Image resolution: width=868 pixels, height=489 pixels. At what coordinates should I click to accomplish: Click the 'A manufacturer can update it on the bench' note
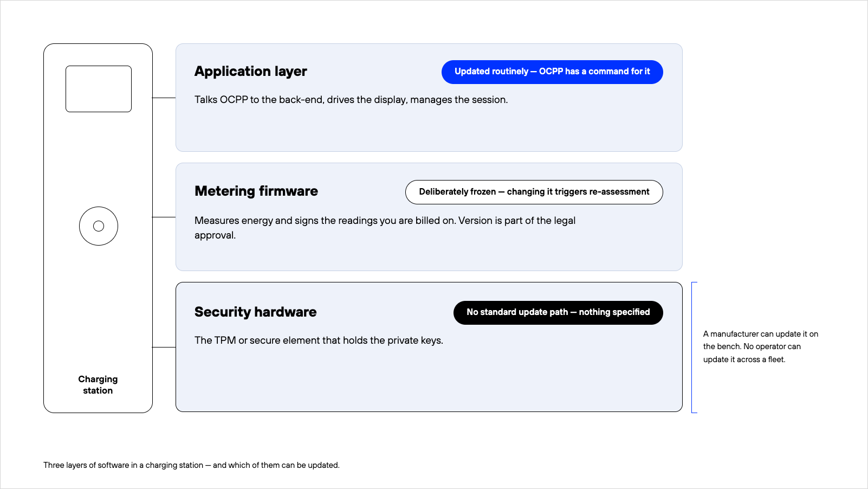pyautogui.click(x=761, y=347)
